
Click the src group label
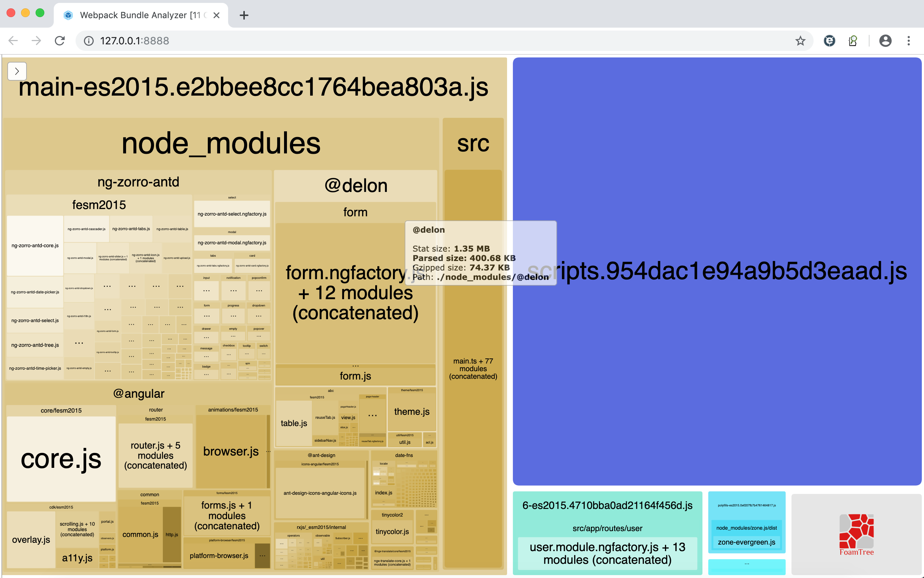(473, 143)
